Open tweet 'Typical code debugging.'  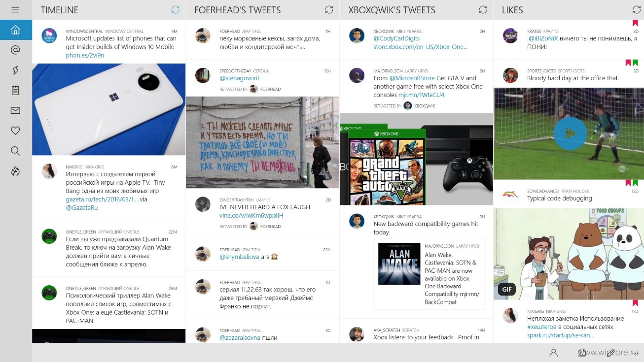560,198
